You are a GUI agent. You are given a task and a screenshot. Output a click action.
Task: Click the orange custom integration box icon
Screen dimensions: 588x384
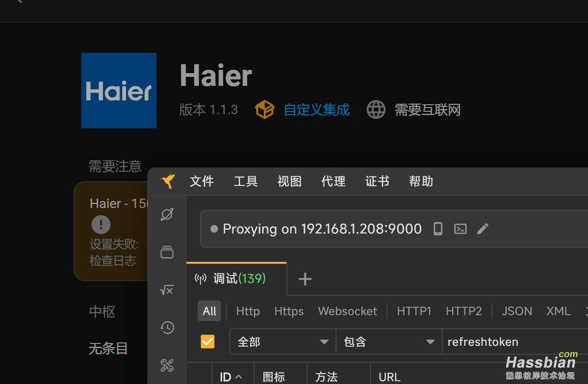pyautogui.click(x=264, y=109)
